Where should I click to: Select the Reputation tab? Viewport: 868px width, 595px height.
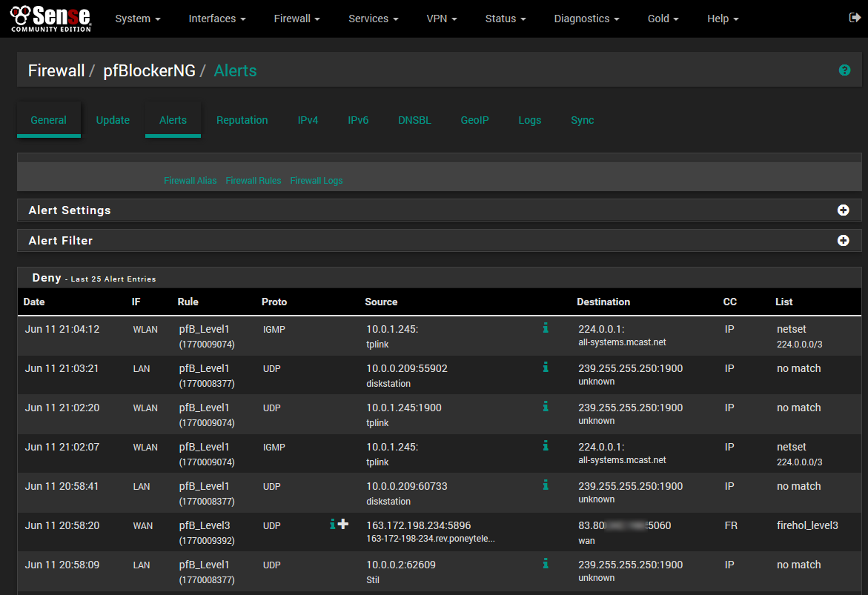(x=242, y=120)
